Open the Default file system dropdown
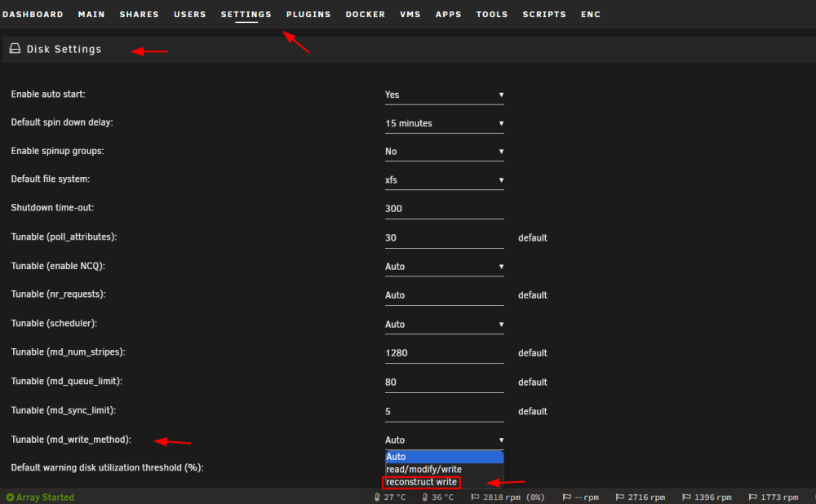The height and width of the screenshot is (504, 816). click(x=444, y=180)
